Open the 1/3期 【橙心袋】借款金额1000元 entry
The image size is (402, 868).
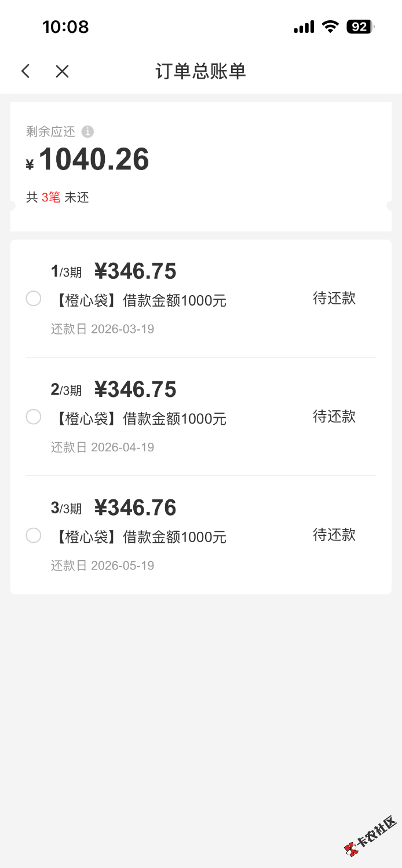pos(139,301)
